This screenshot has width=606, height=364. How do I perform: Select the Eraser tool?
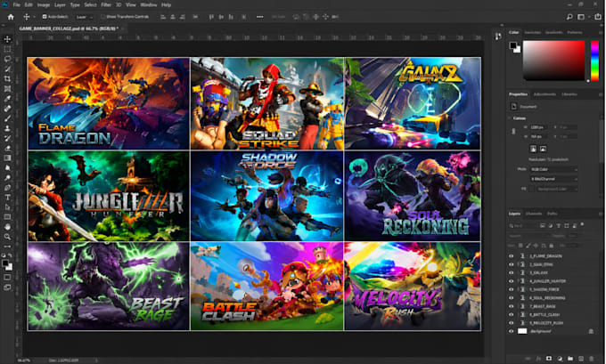coord(7,148)
